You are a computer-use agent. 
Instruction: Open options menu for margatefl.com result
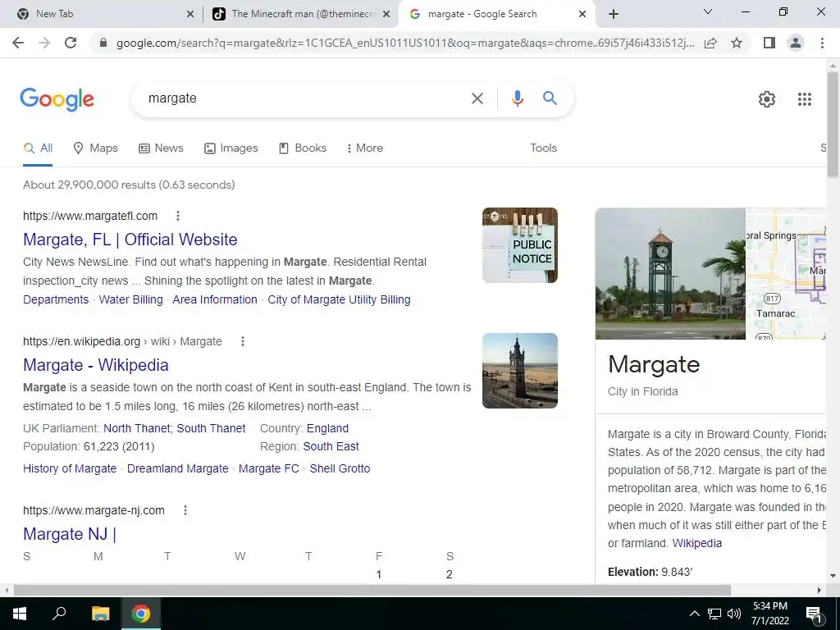(x=178, y=216)
